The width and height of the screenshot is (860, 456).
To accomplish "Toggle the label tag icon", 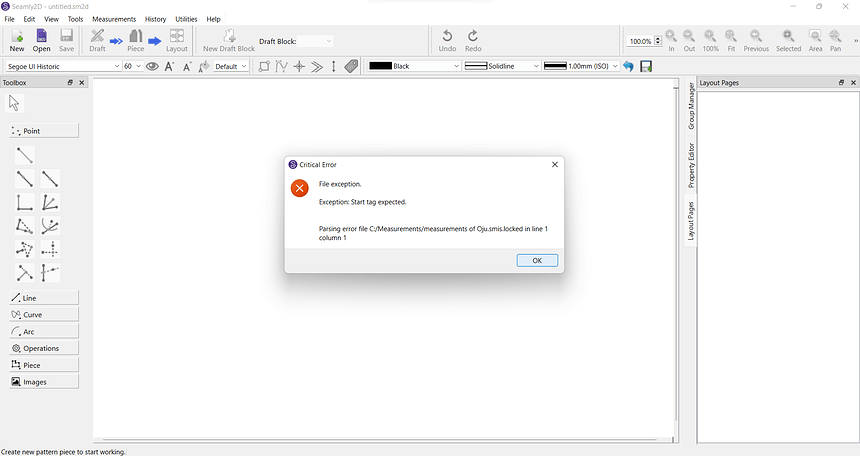I will tap(351, 66).
